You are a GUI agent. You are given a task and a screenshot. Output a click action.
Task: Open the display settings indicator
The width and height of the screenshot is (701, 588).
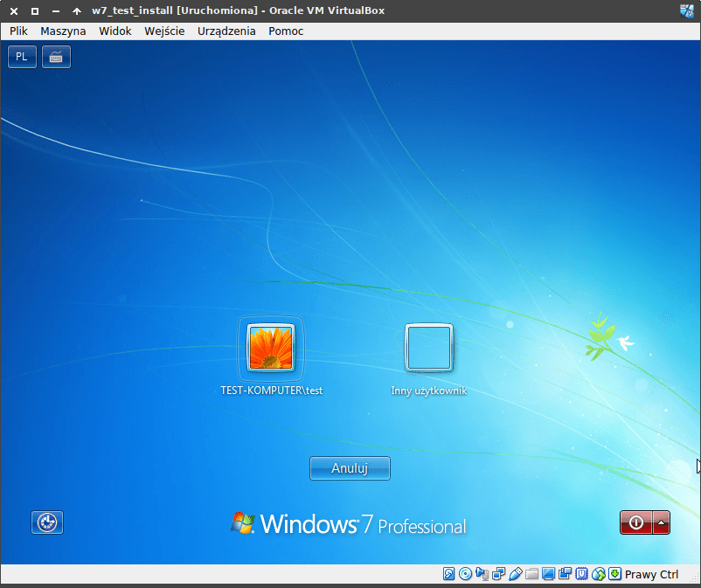click(548, 574)
